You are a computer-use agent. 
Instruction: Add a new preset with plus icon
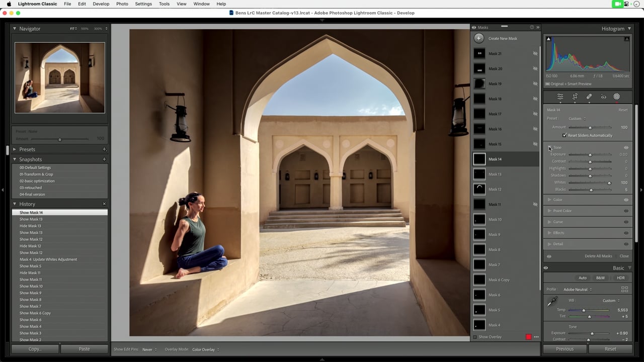point(104,149)
